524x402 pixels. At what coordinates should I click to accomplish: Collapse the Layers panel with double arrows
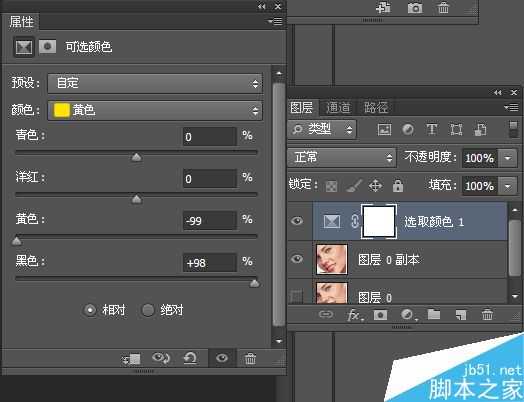click(x=498, y=93)
